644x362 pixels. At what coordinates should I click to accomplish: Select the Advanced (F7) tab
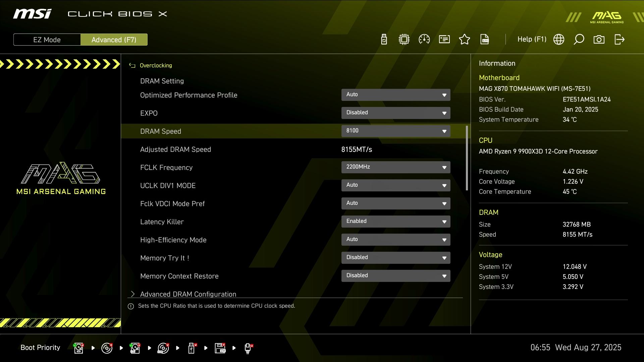click(114, 40)
